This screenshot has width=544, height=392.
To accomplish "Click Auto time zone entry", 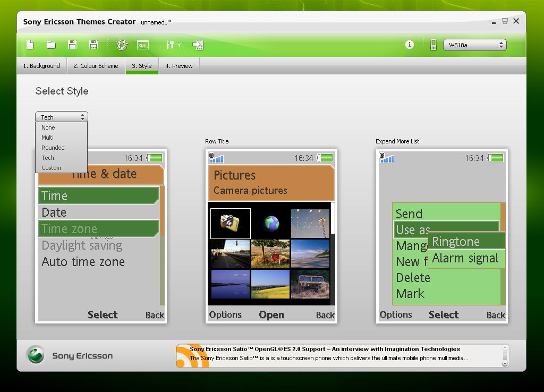I will tap(83, 261).
